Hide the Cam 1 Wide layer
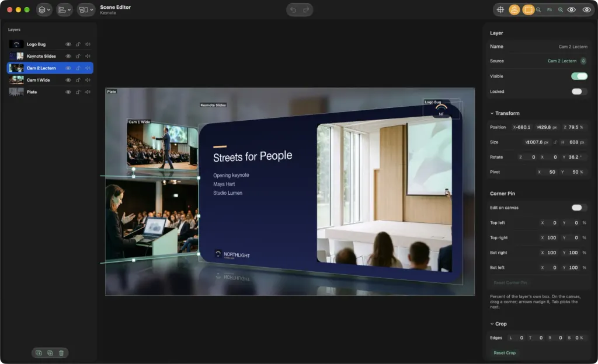598x364 pixels. 68,80
